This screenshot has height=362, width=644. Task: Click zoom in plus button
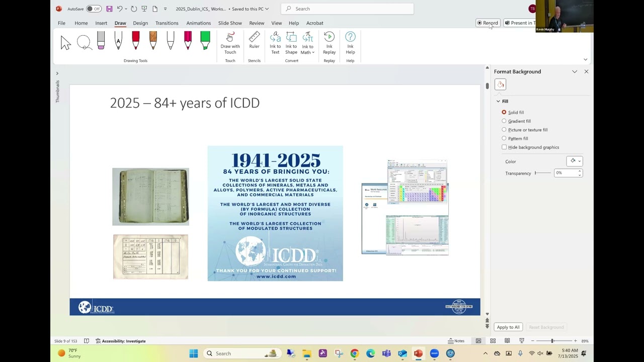tap(575, 341)
